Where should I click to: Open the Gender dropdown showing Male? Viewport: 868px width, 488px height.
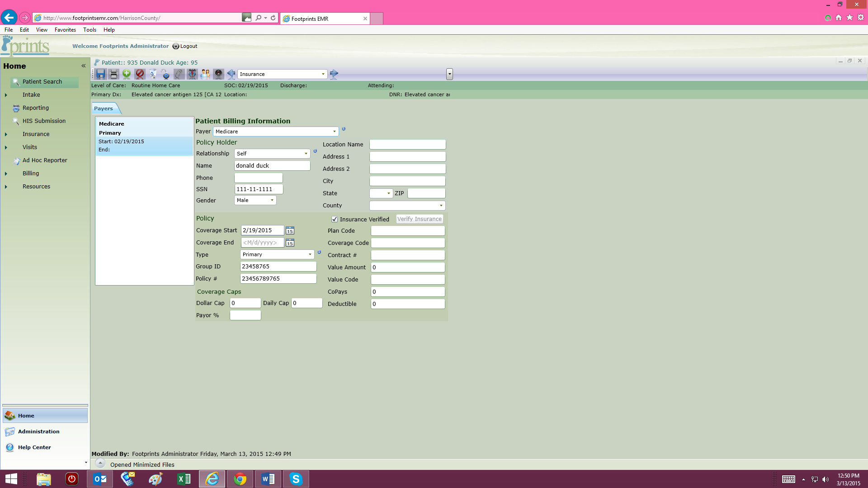271,200
